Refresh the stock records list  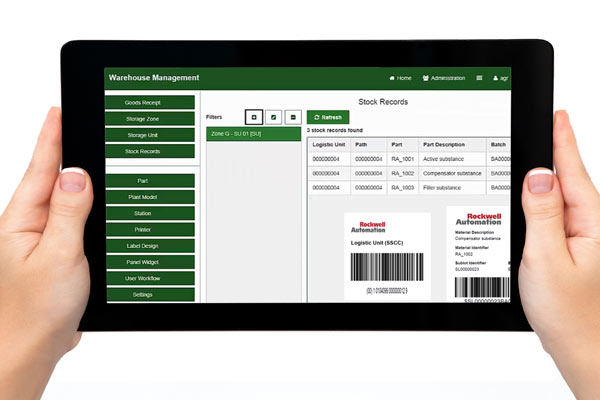tap(328, 117)
